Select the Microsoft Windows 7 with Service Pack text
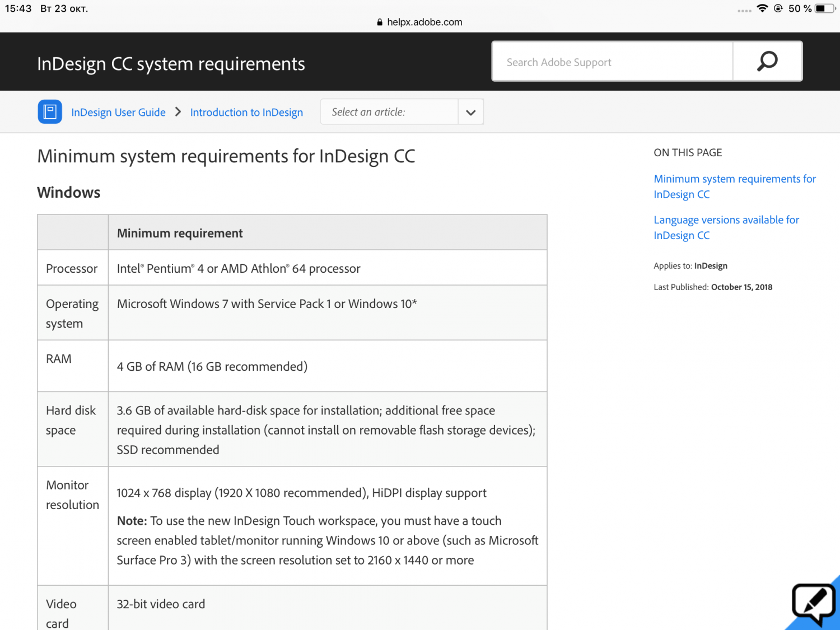This screenshot has width=840, height=630. click(267, 304)
